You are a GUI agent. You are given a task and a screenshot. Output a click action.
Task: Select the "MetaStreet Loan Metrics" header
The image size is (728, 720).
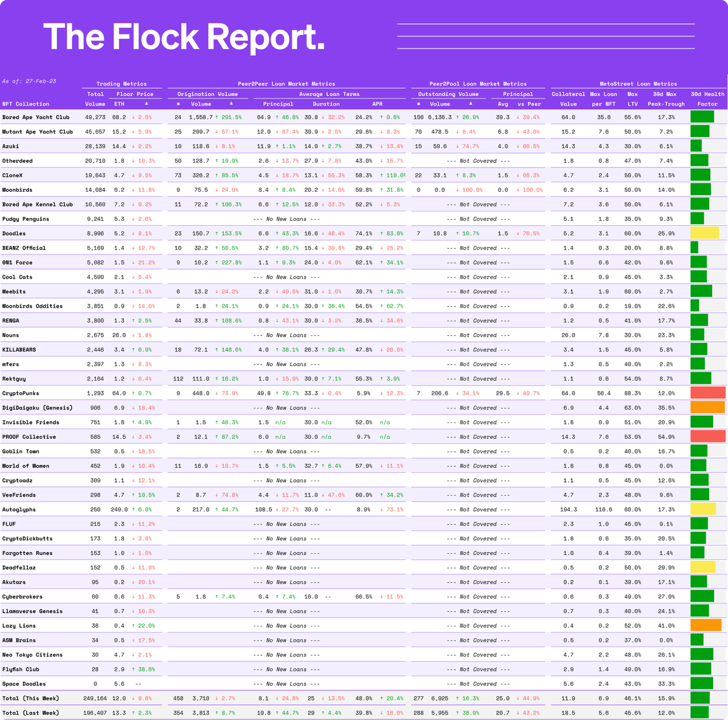coord(638,84)
